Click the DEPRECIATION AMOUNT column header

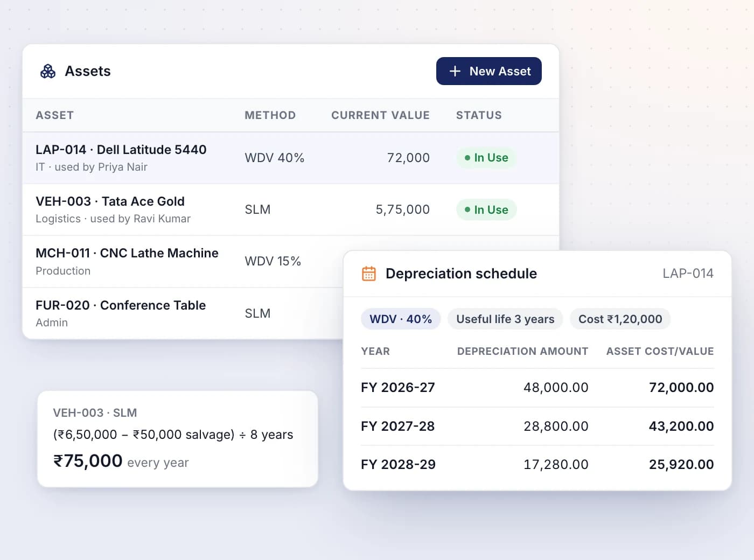(x=522, y=351)
